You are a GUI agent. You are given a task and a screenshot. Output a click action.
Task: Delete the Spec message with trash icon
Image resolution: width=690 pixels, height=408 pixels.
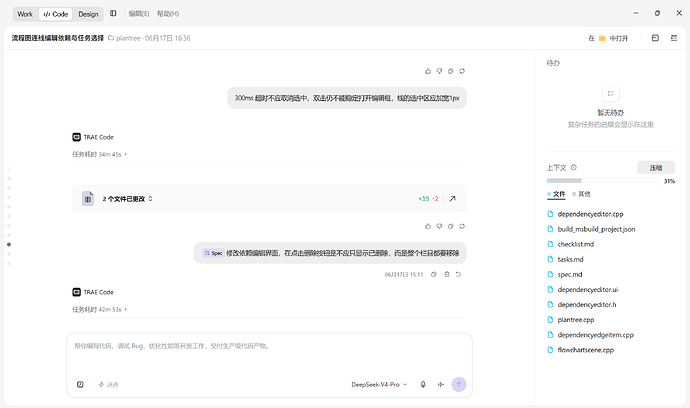[447, 274]
